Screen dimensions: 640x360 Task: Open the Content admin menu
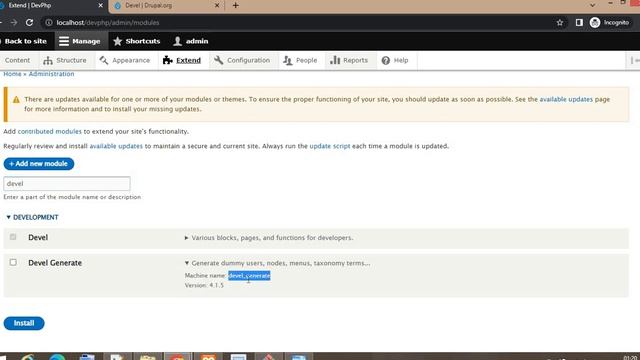tap(17, 60)
